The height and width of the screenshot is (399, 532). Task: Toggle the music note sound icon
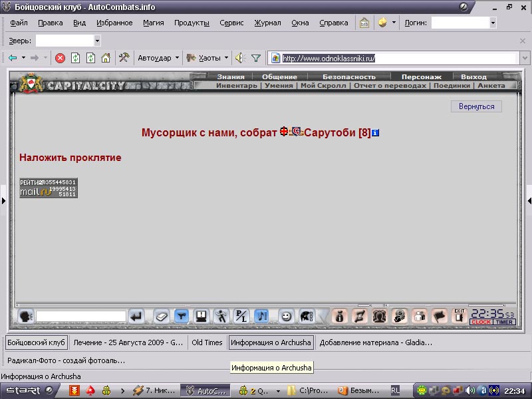tap(261, 317)
